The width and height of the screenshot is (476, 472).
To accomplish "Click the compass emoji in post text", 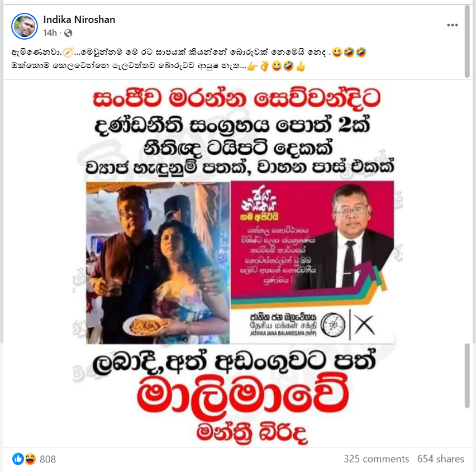I will (68, 53).
